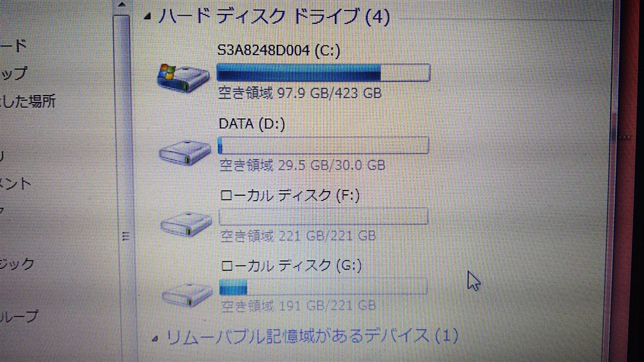This screenshot has width=644, height=362.
Task: Click the ハード ディスク ドライブ (4) header text
Action: tap(274, 17)
